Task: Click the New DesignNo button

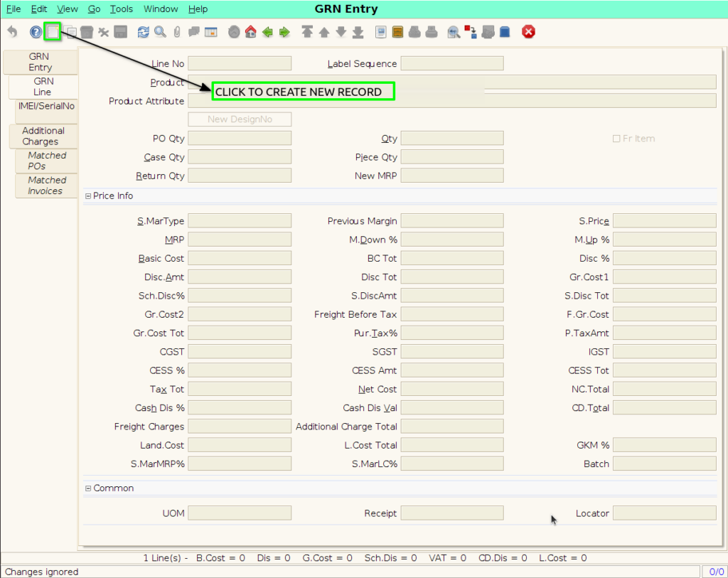Action: tap(240, 119)
